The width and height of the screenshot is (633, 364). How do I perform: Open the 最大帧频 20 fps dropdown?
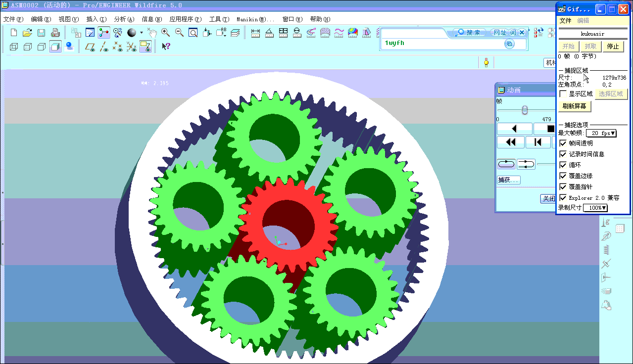click(601, 134)
